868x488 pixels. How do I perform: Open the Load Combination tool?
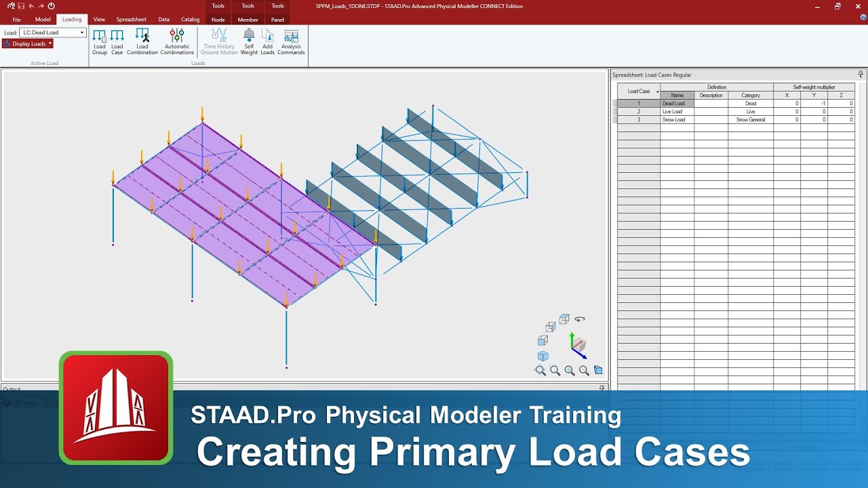coord(142,42)
